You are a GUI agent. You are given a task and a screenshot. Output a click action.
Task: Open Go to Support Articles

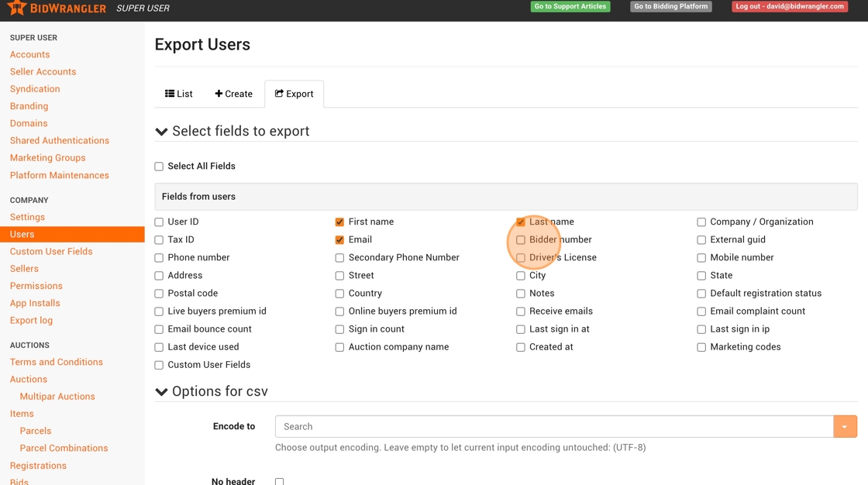pyautogui.click(x=570, y=6)
